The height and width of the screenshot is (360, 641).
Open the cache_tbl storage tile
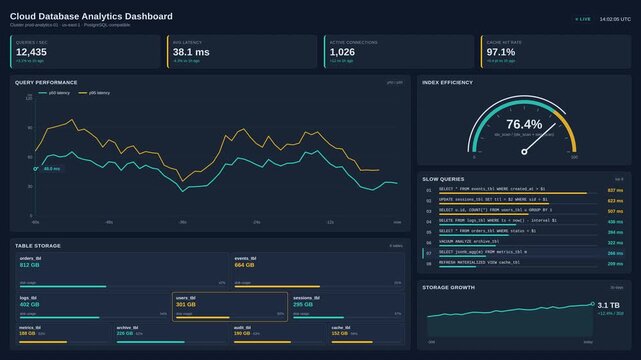pos(367,334)
